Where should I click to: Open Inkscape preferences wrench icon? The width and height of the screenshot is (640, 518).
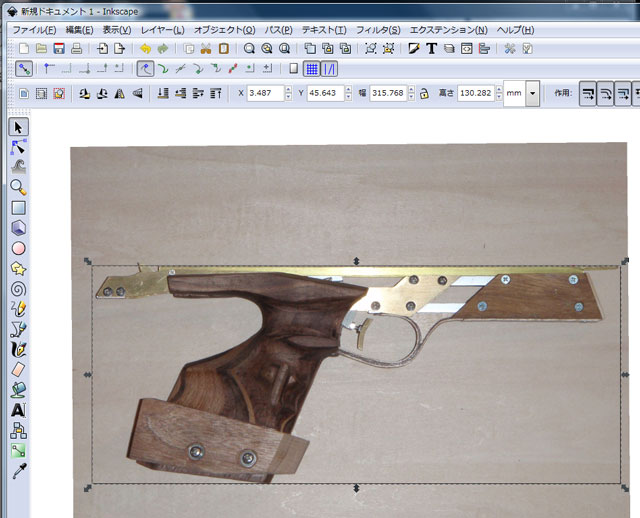[510, 49]
